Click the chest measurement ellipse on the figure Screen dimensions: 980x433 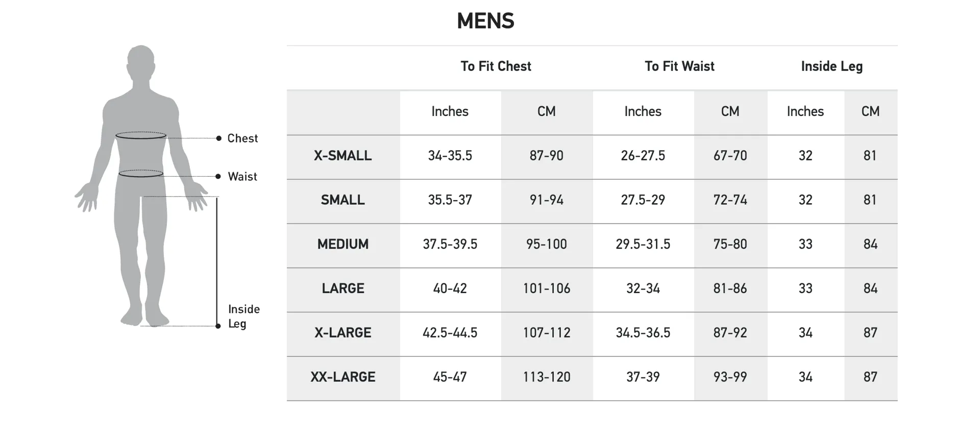[x=141, y=135]
